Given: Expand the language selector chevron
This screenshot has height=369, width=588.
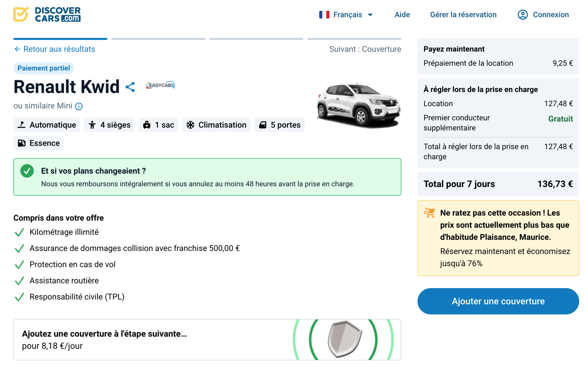Looking at the screenshot, I should [x=370, y=15].
